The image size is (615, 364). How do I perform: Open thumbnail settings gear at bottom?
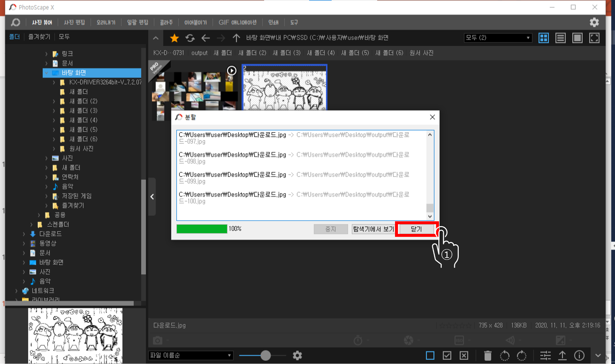click(297, 355)
